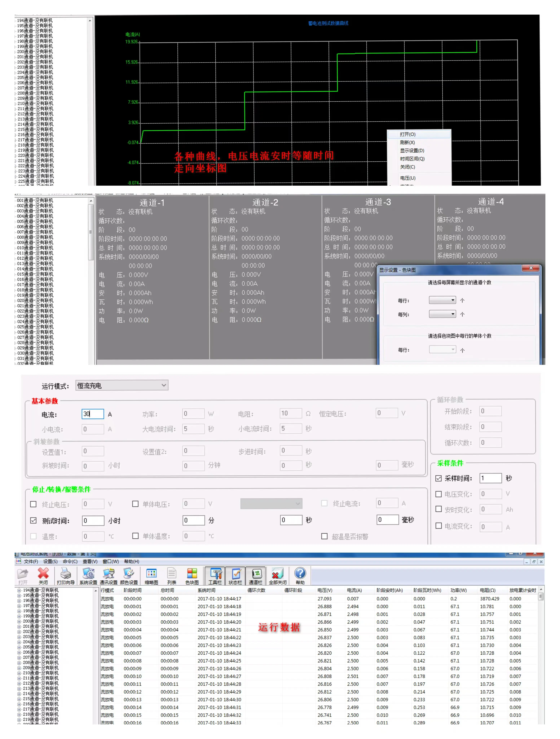This screenshot has height=739, width=560.
Task: Open the 每行 cell-count dropdown under 色块图 section
Action: pos(442,349)
